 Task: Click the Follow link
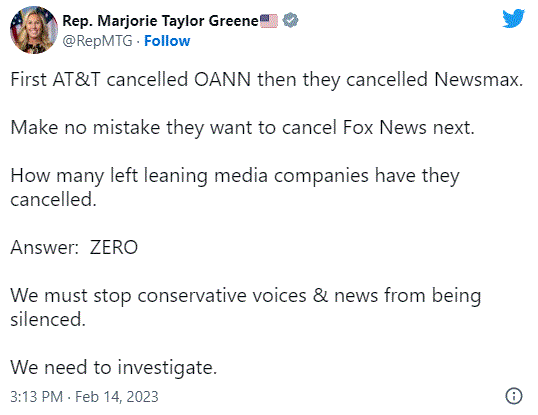coord(167,41)
